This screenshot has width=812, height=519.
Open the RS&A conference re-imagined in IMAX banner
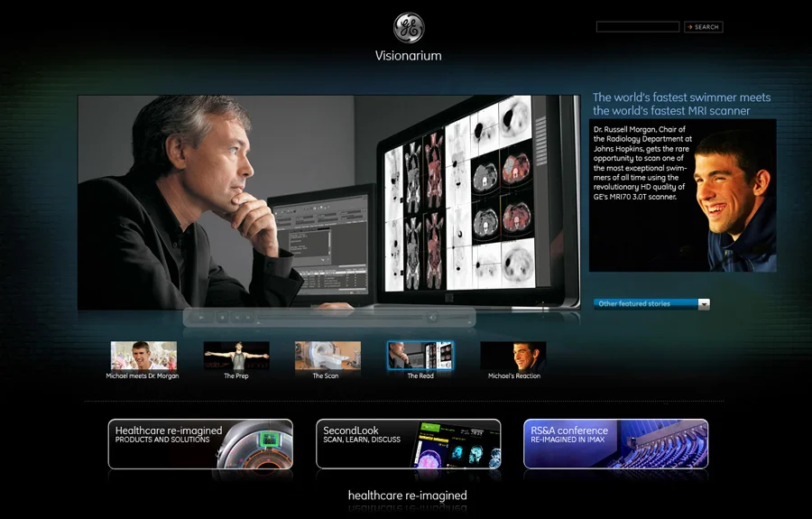[x=615, y=444]
